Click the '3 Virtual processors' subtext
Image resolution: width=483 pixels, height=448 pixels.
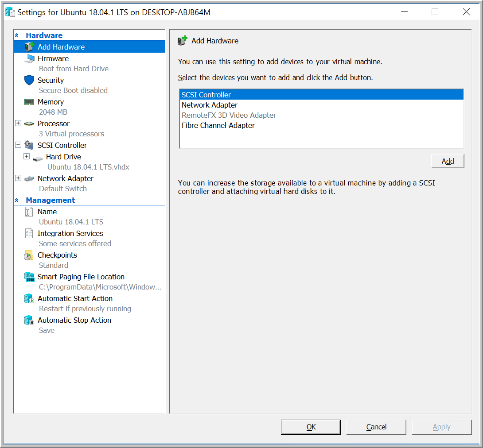(x=71, y=134)
